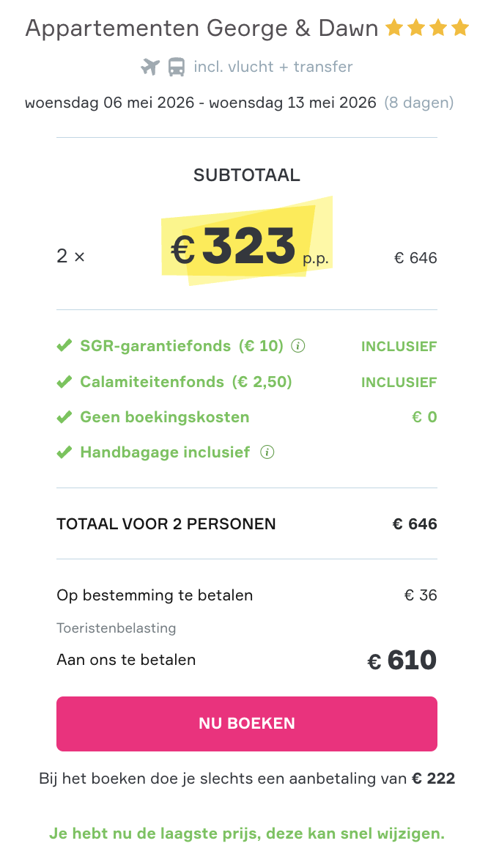Image resolution: width=488 pixels, height=868 pixels.
Task: Click the Geen boekingskosten checkmark
Action: coord(64,417)
